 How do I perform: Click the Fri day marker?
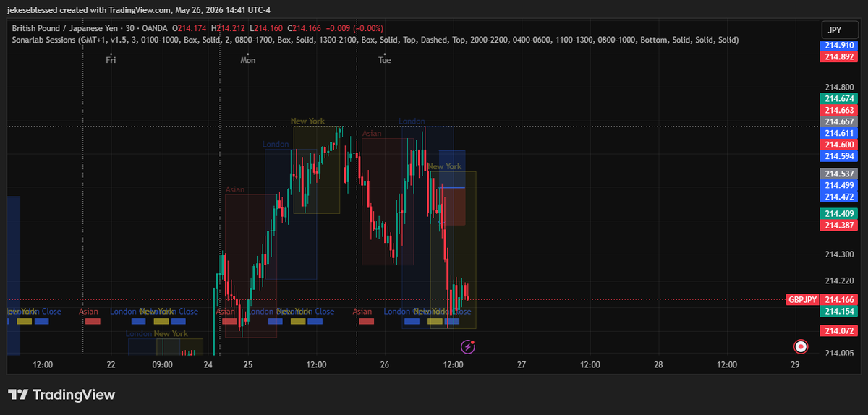111,61
